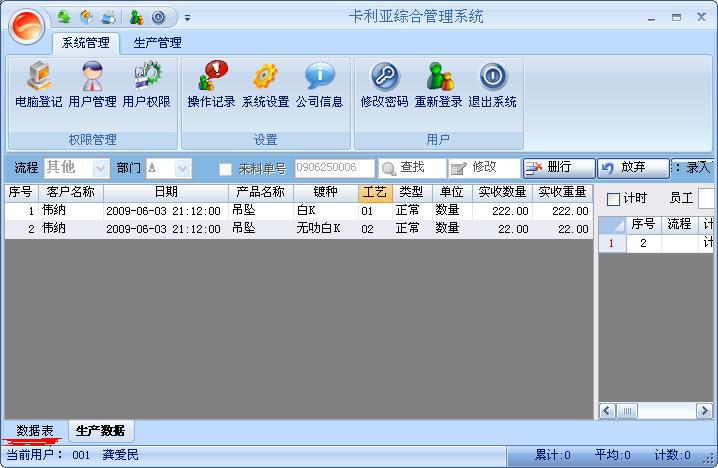The height and width of the screenshot is (468, 718).
Task: Click the round red application orb button
Action: pyautogui.click(x=27, y=26)
